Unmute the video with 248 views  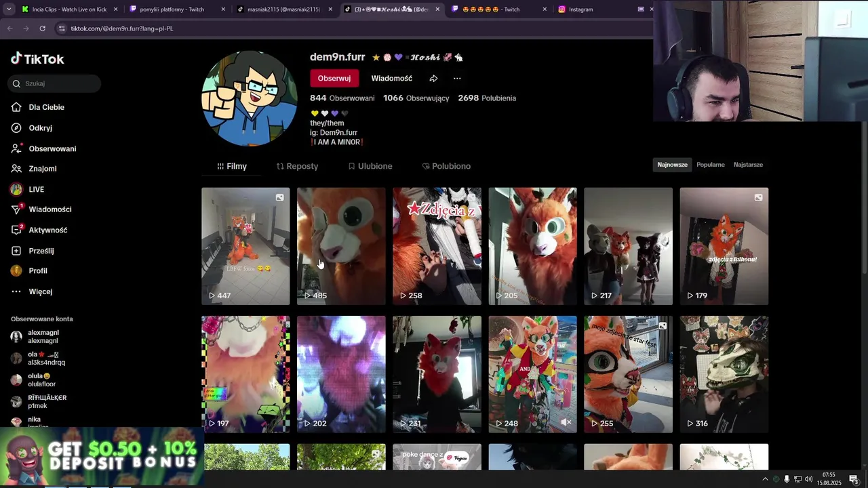coord(566,422)
